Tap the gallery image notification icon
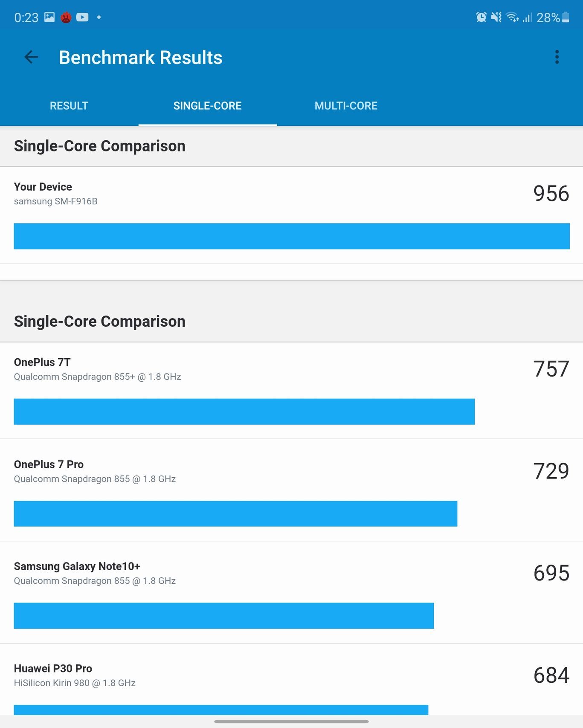The height and width of the screenshot is (728, 583). pos(49,17)
